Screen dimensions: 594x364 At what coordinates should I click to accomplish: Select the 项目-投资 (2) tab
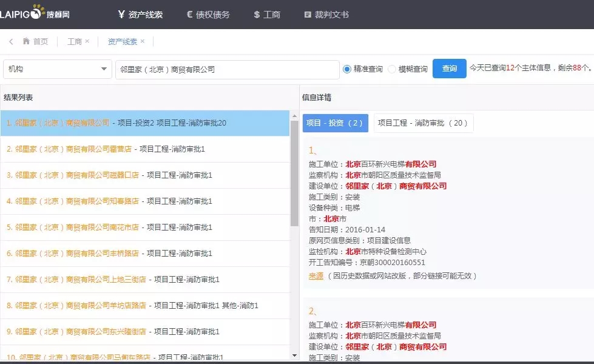[x=335, y=123]
